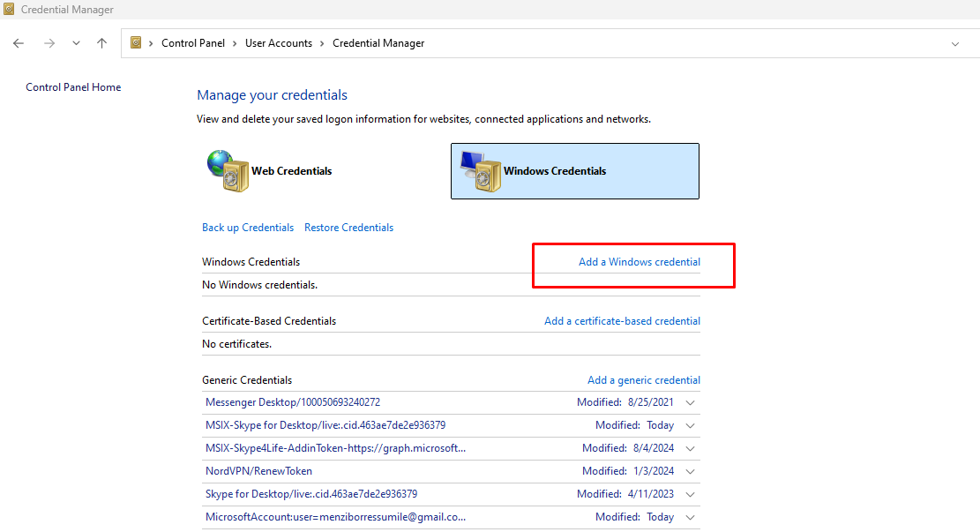Click Restore Credentials

(348, 227)
